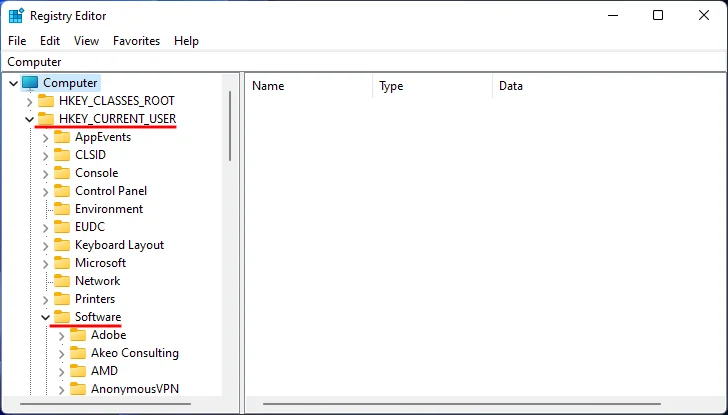Screen dimensions: 728x415
Task: Select the Keyboard Layout key
Action: coord(119,245)
